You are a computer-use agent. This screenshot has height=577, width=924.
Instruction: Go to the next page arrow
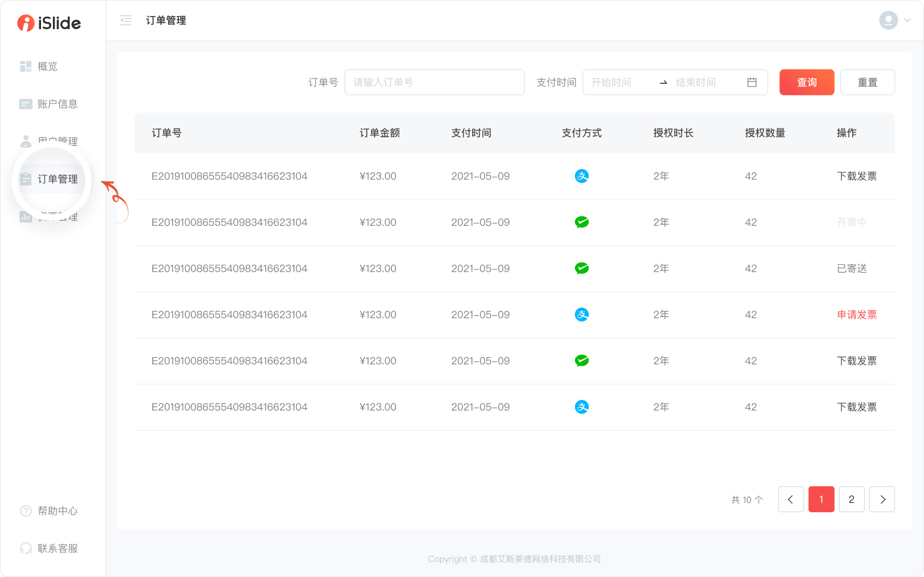tap(882, 499)
